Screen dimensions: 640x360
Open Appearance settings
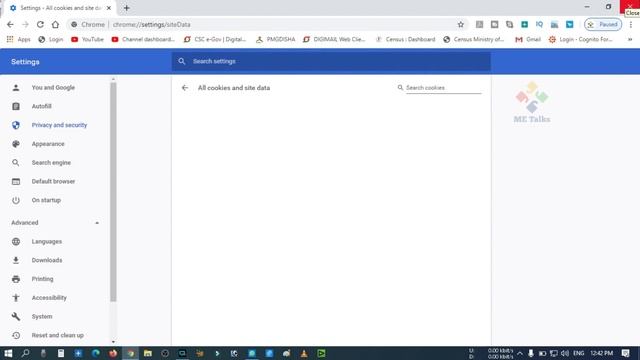[x=48, y=144]
